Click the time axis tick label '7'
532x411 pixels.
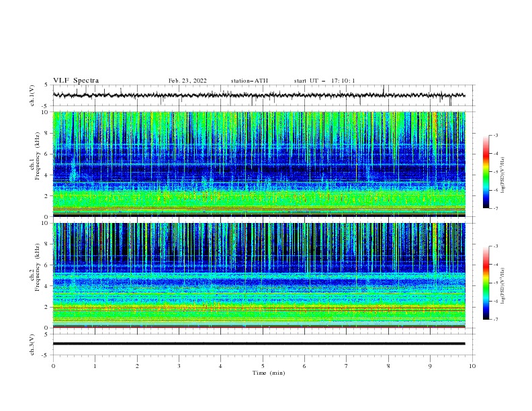[347, 366]
